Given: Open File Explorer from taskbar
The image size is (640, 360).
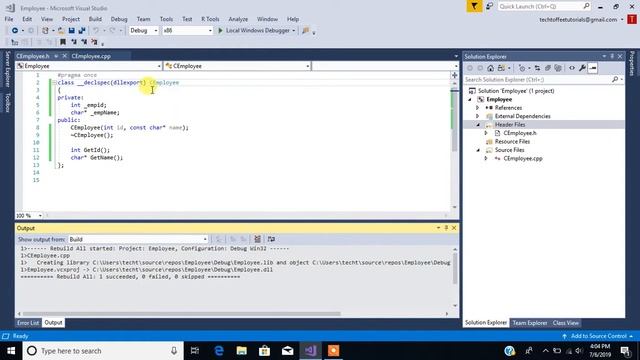Looking at the screenshot, I should pos(242,351).
